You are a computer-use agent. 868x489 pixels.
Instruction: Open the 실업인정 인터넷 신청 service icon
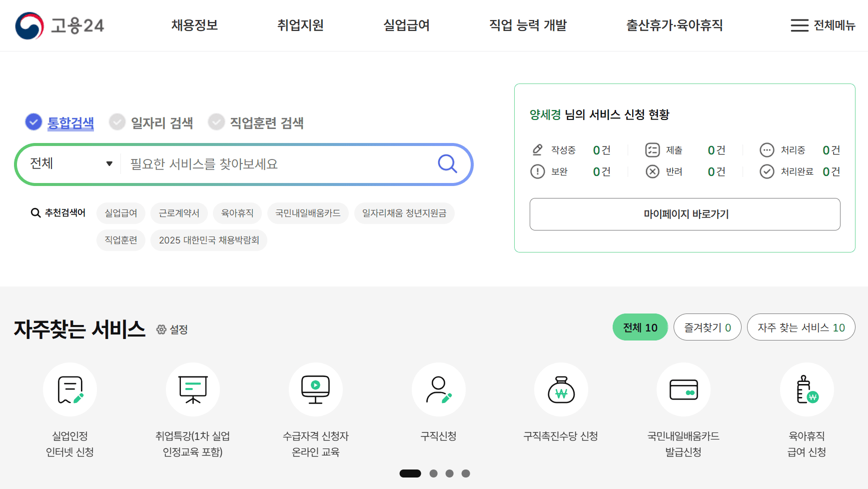(69, 390)
